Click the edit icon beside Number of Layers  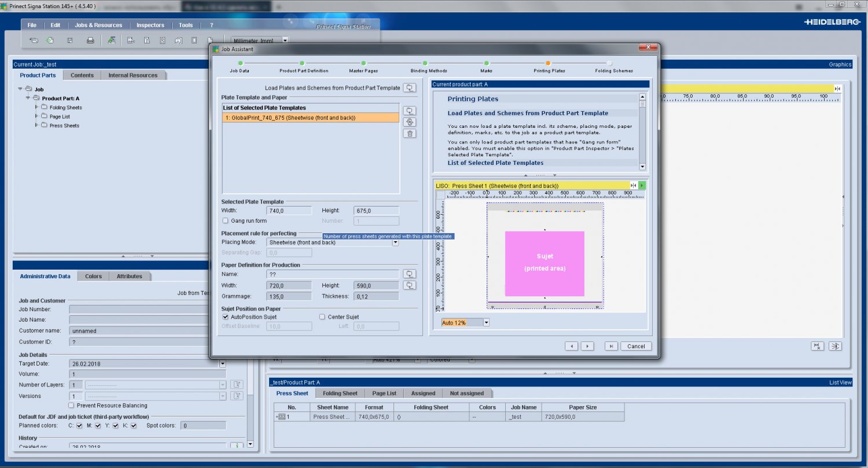[x=236, y=385]
